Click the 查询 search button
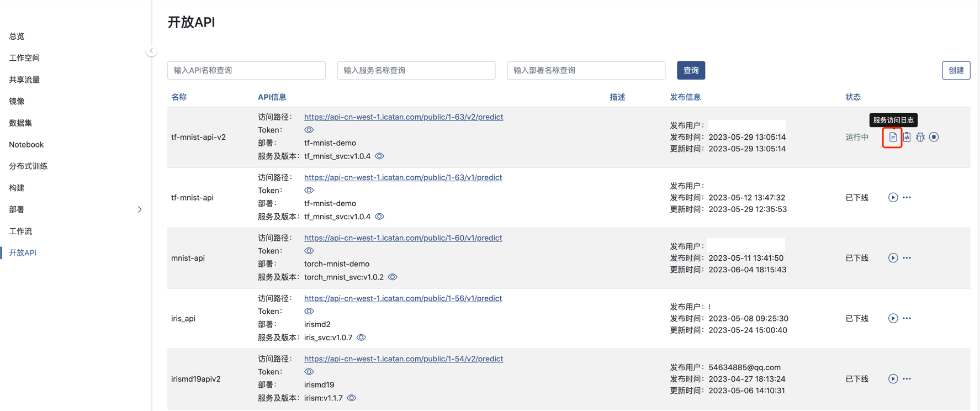 point(691,70)
